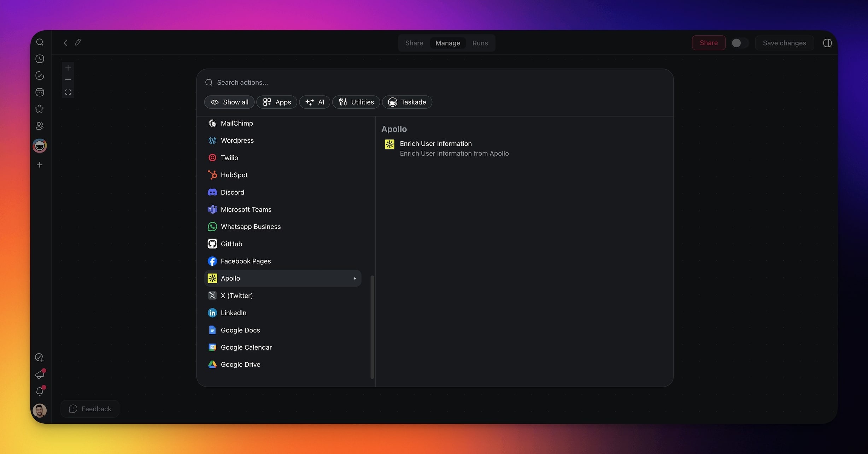868x454 pixels.
Task: Select the Show all filter with eye icon
Action: coord(229,102)
